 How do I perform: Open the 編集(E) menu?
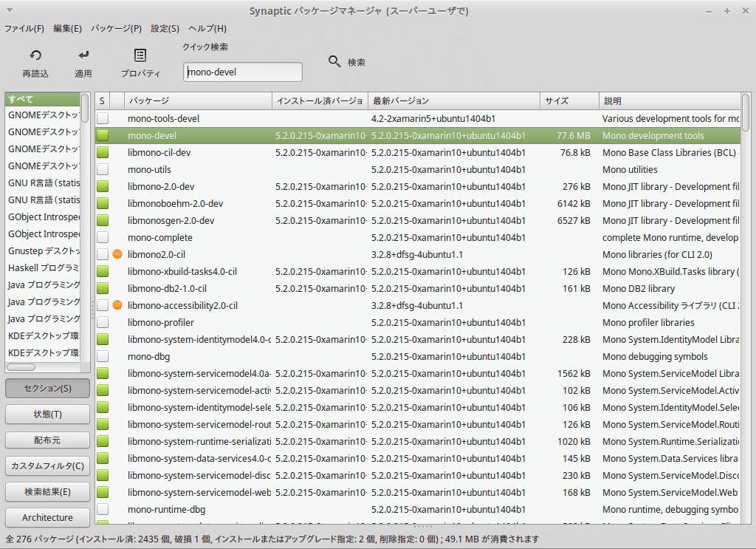point(67,29)
